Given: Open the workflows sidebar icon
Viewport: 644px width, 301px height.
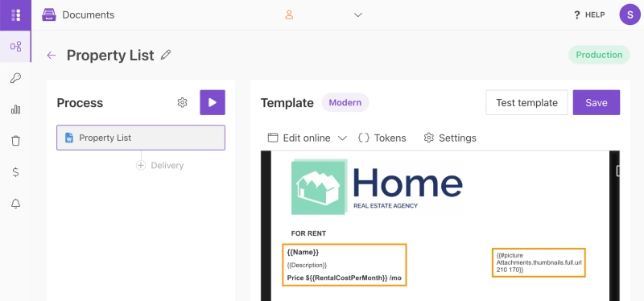Looking at the screenshot, I should tap(15, 47).
